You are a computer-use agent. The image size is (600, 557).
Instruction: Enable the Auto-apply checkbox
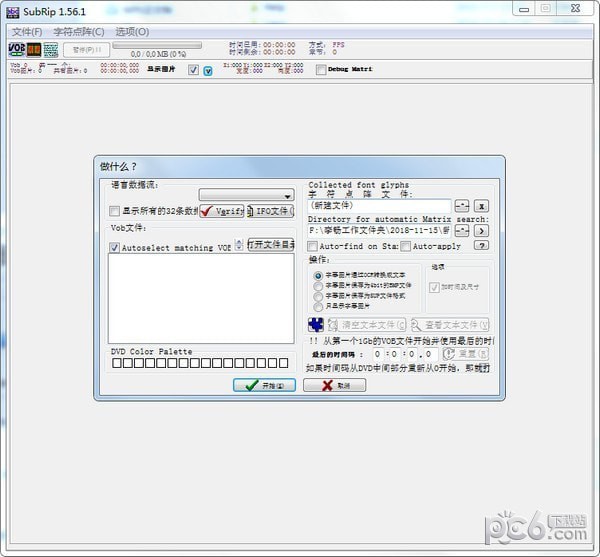point(405,246)
